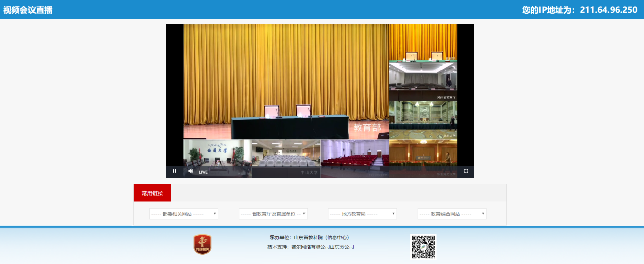Click the LIVE indicator in player
The height and width of the screenshot is (264, 644).
(x=203, y=172)
